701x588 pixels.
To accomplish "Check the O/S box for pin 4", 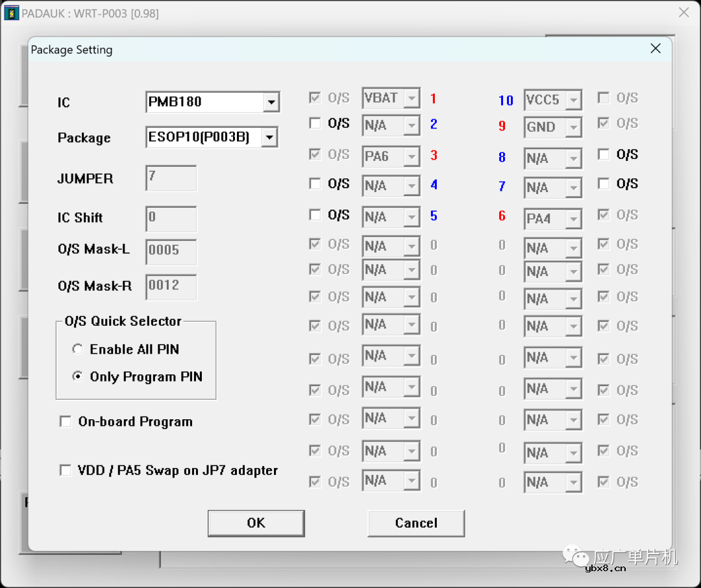I will 315,184.
